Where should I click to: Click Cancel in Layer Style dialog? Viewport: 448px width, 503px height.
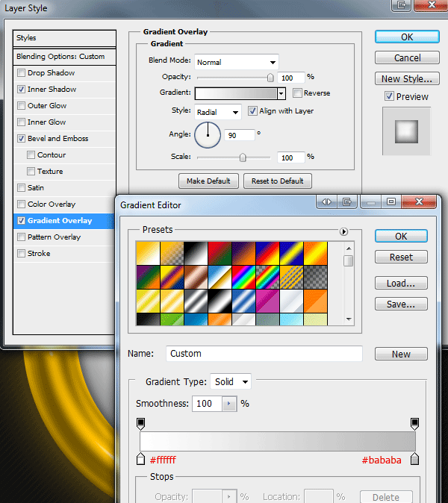click(x=407, y=57)
